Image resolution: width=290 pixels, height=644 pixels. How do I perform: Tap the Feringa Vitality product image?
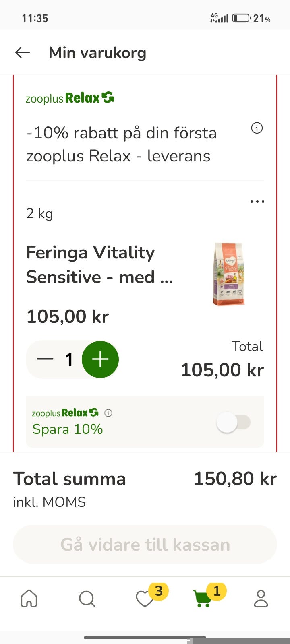click(x=229, y=274)
